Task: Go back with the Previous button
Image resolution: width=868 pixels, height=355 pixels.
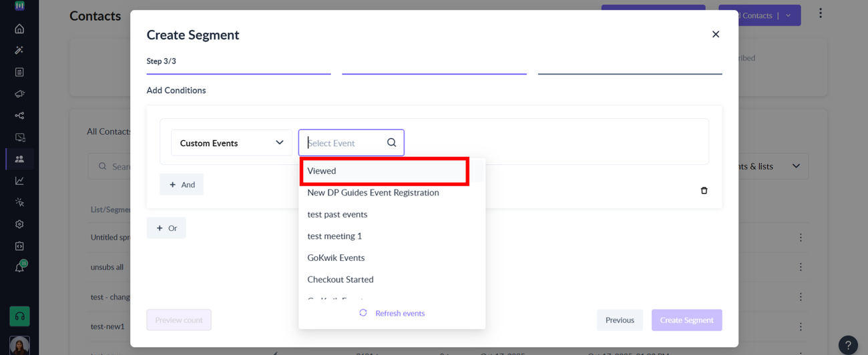Action: [620, 320]
